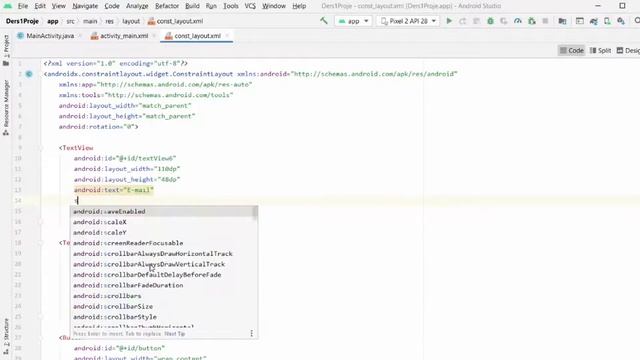Image resolution: width=640 pixels, height=360 pixels.
Task: Open the Build menu
Action: [192, 6]
